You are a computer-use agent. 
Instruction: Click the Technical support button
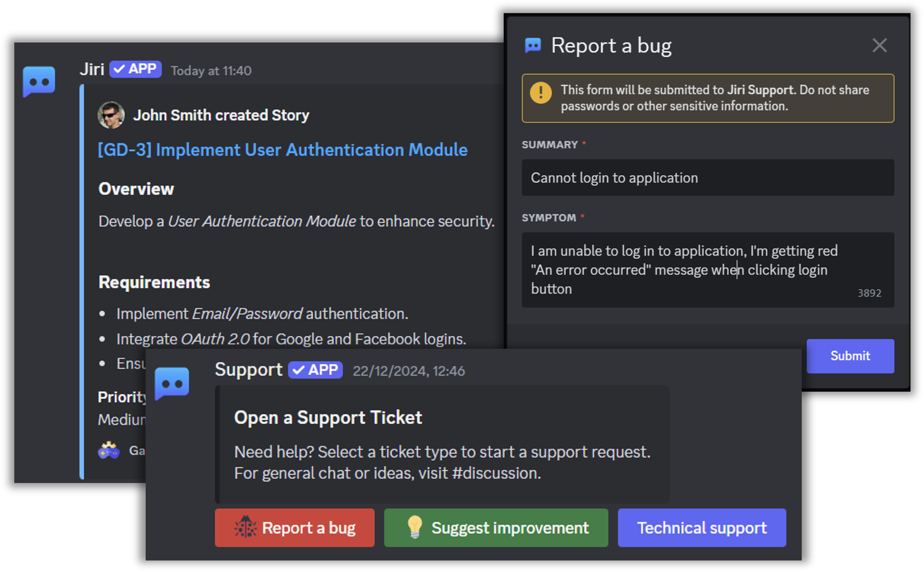coord(702,528)
